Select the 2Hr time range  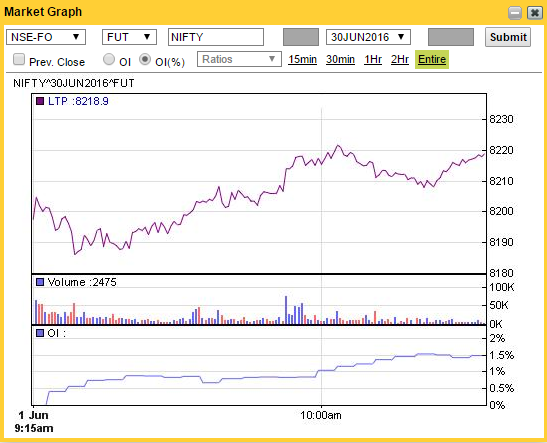pyautogui.click(x=400, y=60)
